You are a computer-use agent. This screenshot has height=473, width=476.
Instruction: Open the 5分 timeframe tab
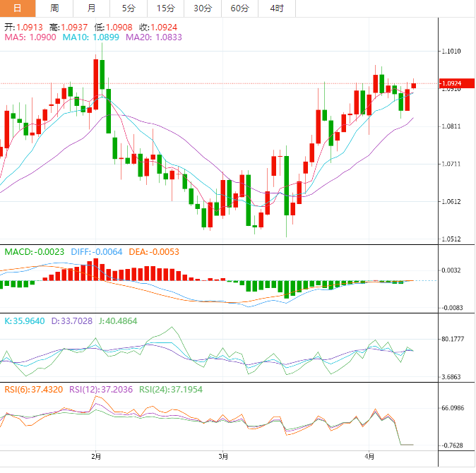[129, 8]
